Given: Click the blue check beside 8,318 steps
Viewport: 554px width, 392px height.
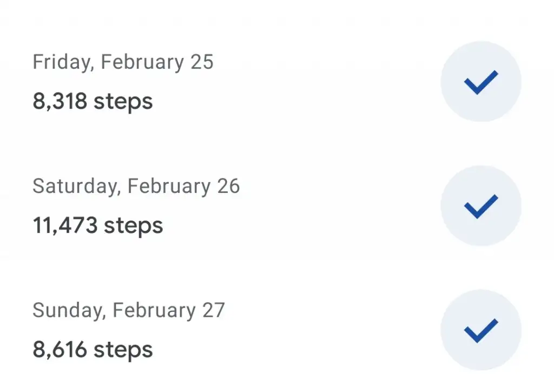Looking at the screenshot, I should point(481,82).
